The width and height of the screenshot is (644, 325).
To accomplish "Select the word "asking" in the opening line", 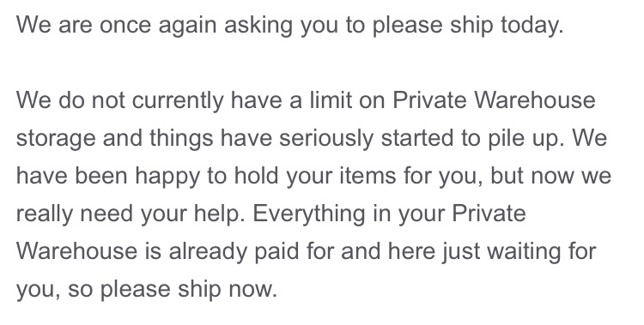I will coord(258,26).
